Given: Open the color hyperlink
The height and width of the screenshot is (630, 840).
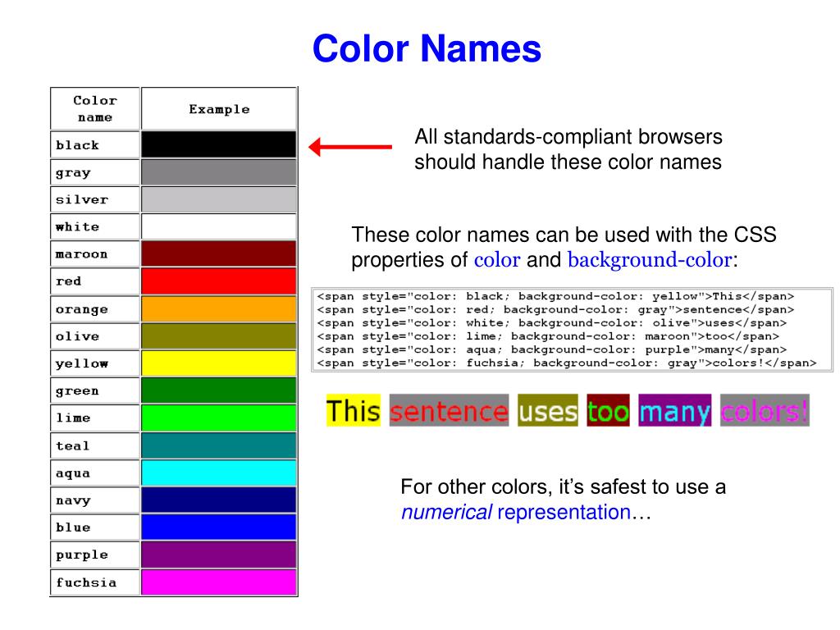Looking at the screenshot, I should 500,260.
